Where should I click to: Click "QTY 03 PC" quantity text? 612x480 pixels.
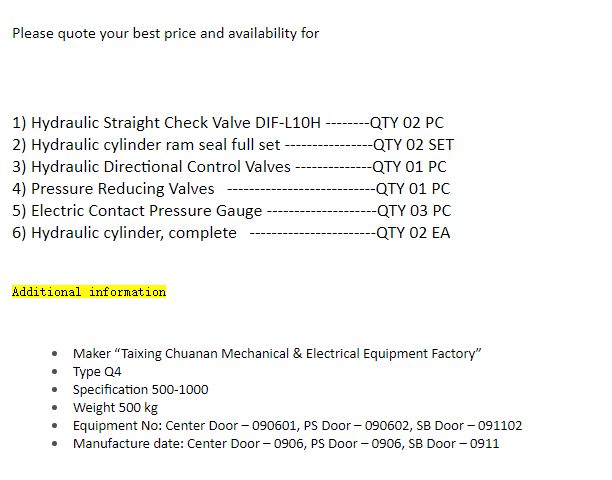[x=413, y=211]
